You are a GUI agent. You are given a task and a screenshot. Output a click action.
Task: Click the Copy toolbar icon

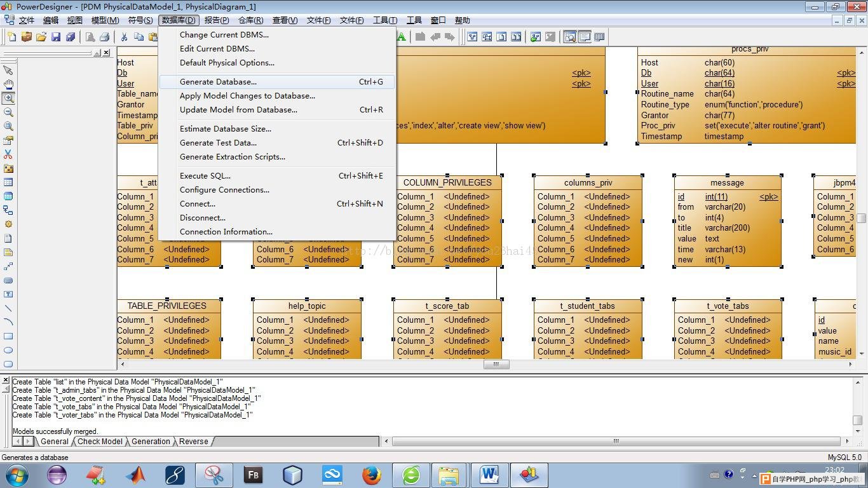[139, 37]
